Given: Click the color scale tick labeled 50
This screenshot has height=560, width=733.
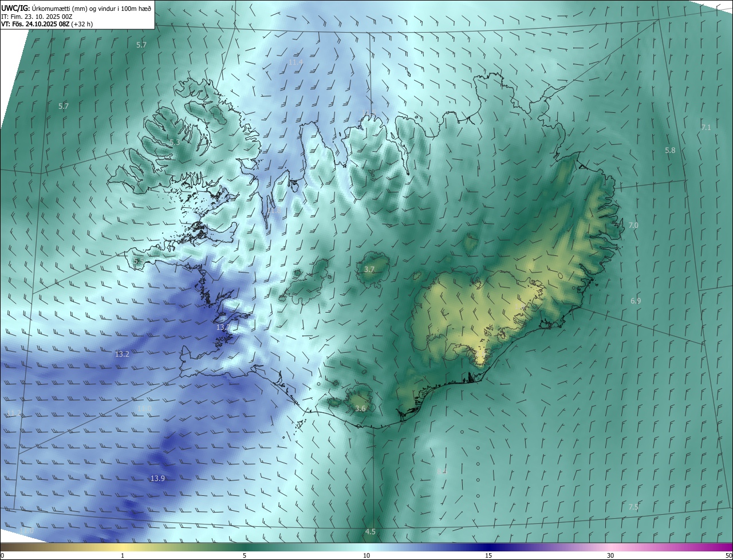Looking at the screenshot, I should click(x=728, y=555).
